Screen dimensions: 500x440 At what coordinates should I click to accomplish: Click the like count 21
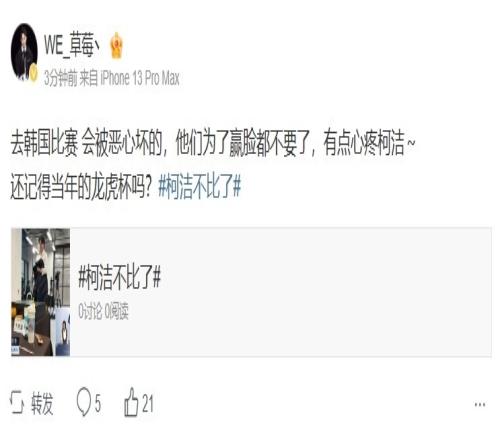click(148, 403)
